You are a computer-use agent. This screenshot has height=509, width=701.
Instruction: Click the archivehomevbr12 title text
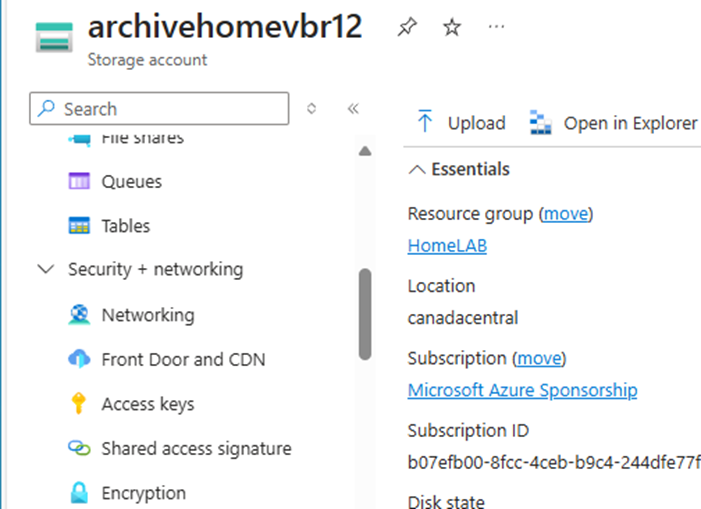[x=224, y=27]
